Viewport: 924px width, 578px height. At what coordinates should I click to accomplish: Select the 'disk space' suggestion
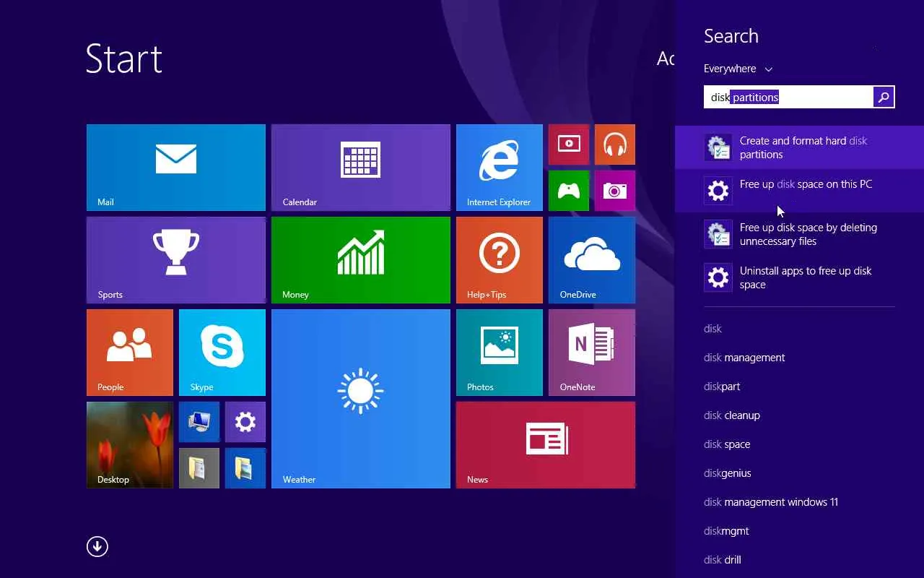[727, 444]
